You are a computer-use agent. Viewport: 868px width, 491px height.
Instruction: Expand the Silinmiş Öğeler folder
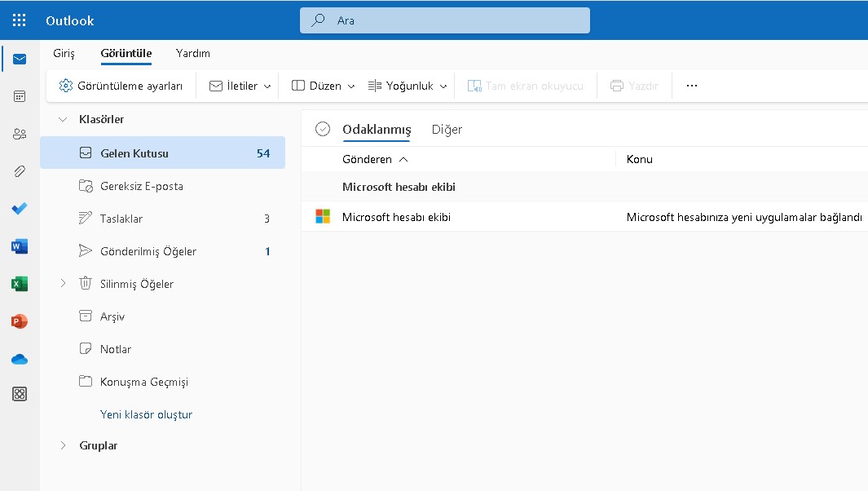64,283
